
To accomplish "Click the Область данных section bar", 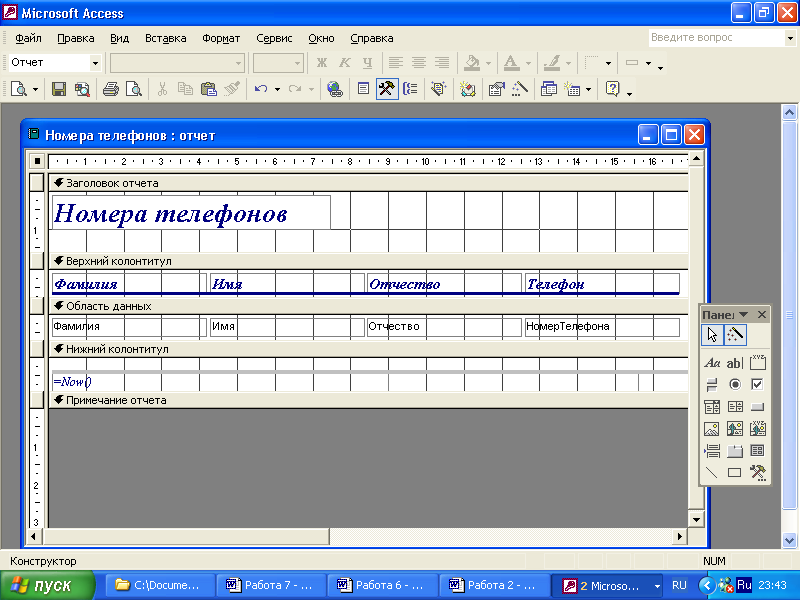I will 368,306.
